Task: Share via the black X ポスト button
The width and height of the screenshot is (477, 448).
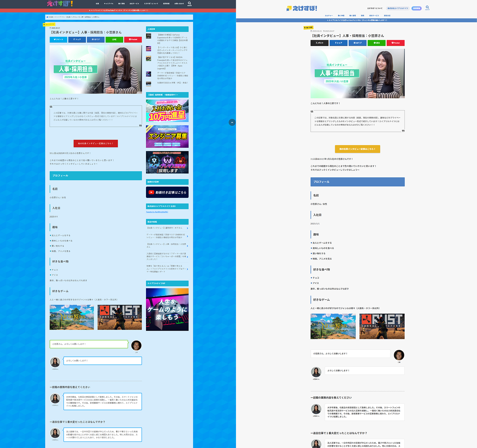Action: tap(319, 43)
